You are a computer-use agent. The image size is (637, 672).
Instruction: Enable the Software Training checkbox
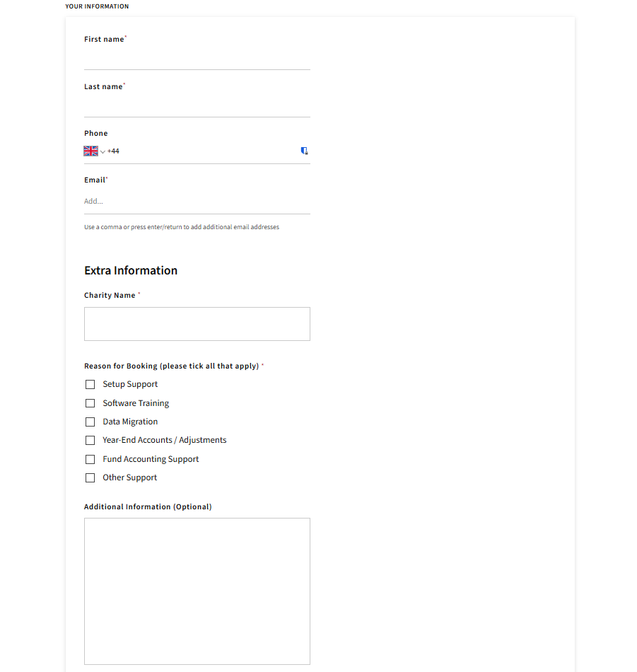[90, 402]
